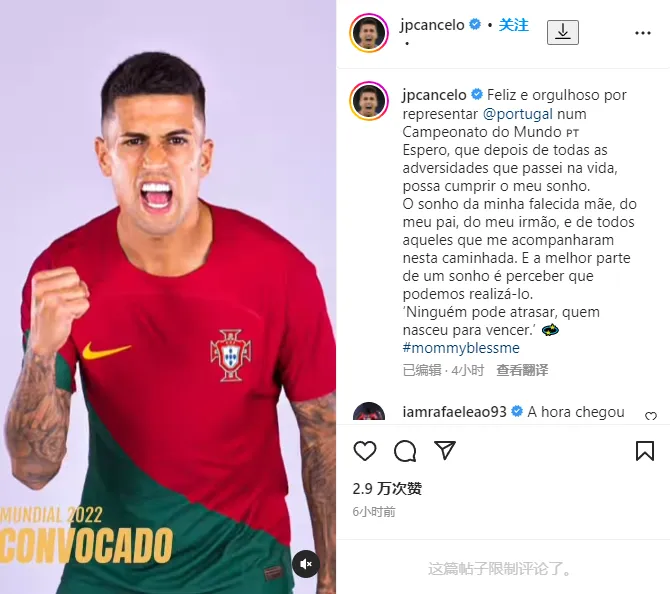Screen dimensions: 670x594
Task: Click iamrafaeleao93's comment avatar
Action: tap(369, 412)
